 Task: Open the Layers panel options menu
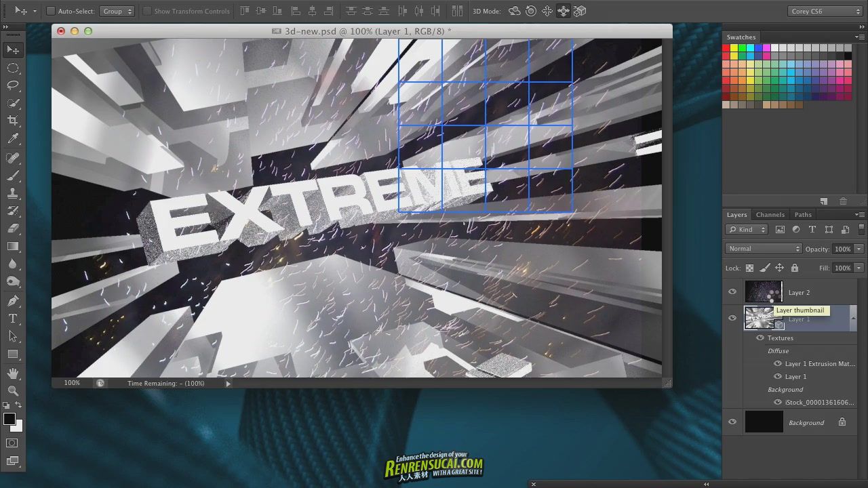pos(861,214)
